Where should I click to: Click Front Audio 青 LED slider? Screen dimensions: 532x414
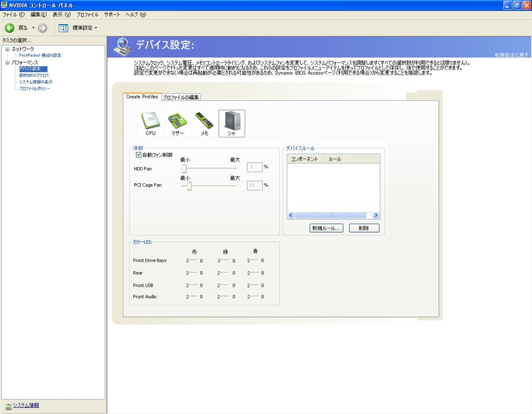coord(253,296)
